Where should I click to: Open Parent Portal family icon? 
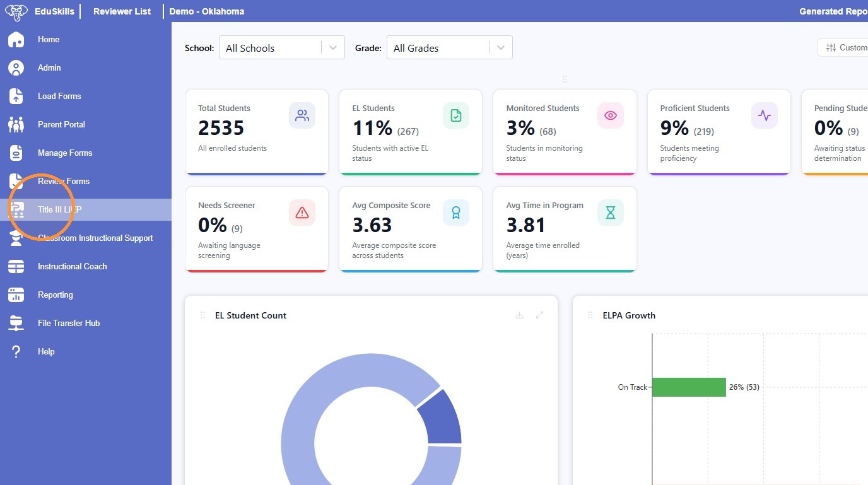pos(16,124)
